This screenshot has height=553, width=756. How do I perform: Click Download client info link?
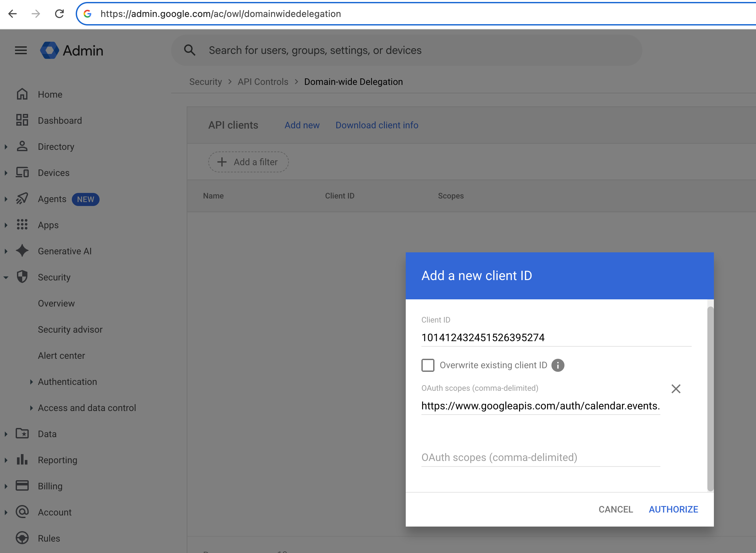point(377,125)
